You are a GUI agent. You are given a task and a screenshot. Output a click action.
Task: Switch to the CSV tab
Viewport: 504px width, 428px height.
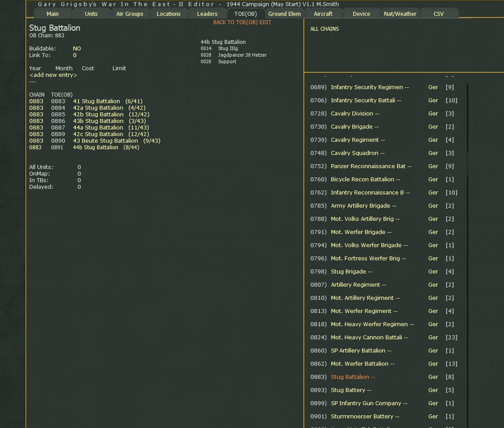tap(439, 14)
